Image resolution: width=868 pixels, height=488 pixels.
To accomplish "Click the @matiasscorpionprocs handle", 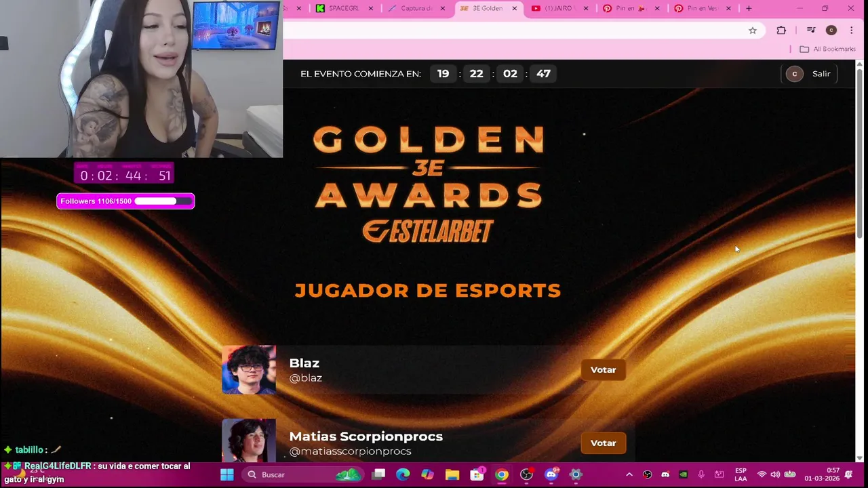I will 350,451.
